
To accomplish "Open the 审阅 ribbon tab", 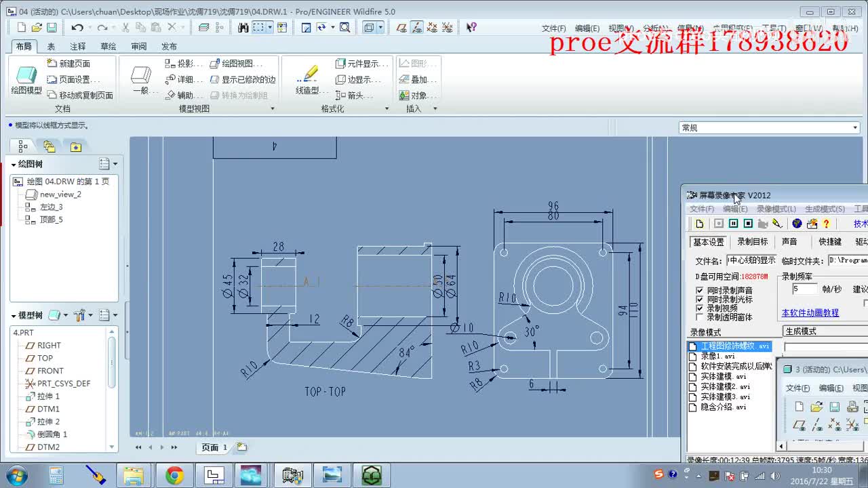I will pos(139,46).
